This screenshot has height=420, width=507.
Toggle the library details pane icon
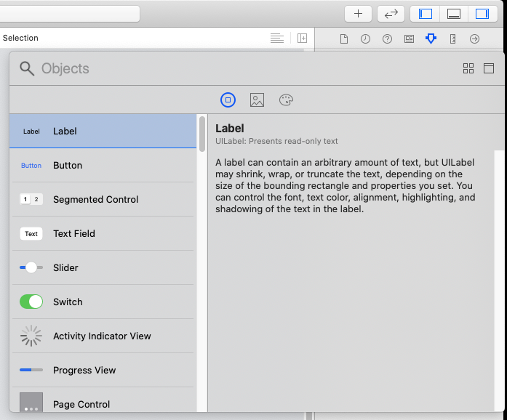click(489, 68)
